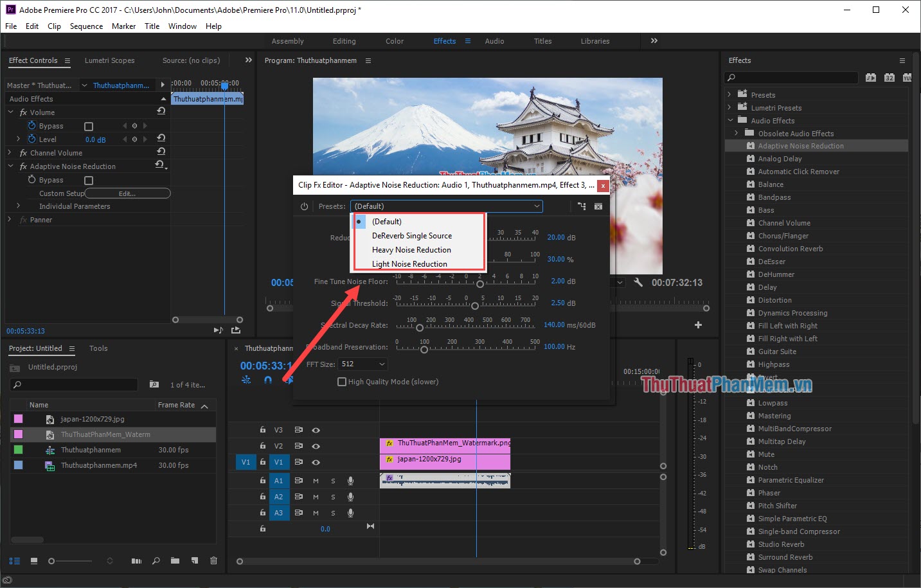Select the japan-1200x729.jpg clip in the timeline
Image resolution: width=921 pixels, height=588 pixels.
445,459
